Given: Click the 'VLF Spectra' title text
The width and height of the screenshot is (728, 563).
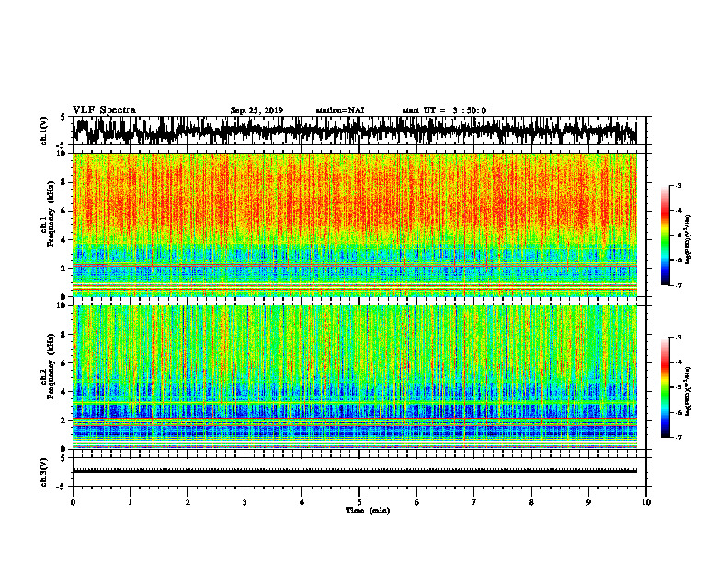Looking at the screenshot, I should [104, 110].
